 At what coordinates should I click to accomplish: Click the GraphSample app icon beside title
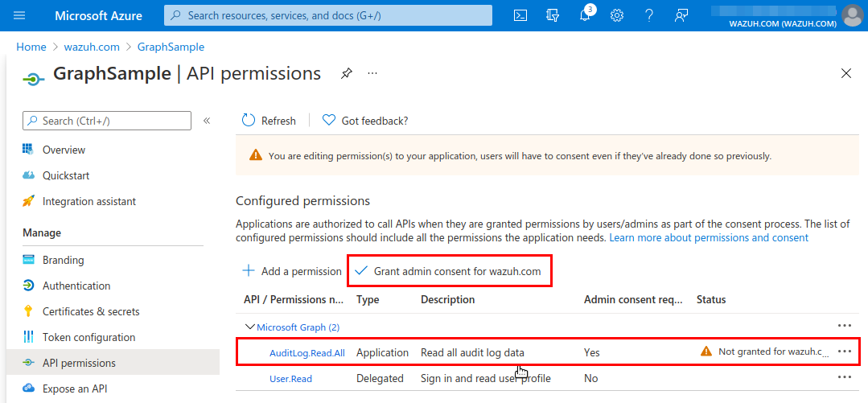[33, 79]
